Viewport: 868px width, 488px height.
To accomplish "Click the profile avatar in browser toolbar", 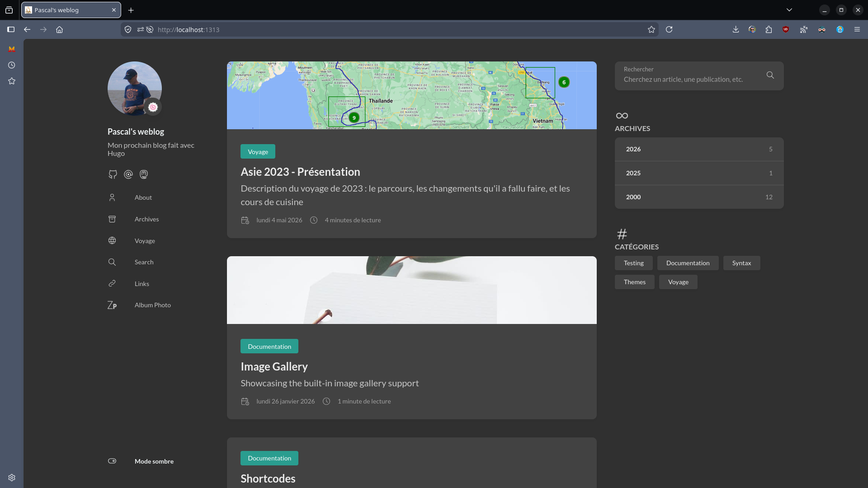I will (752, 29).
